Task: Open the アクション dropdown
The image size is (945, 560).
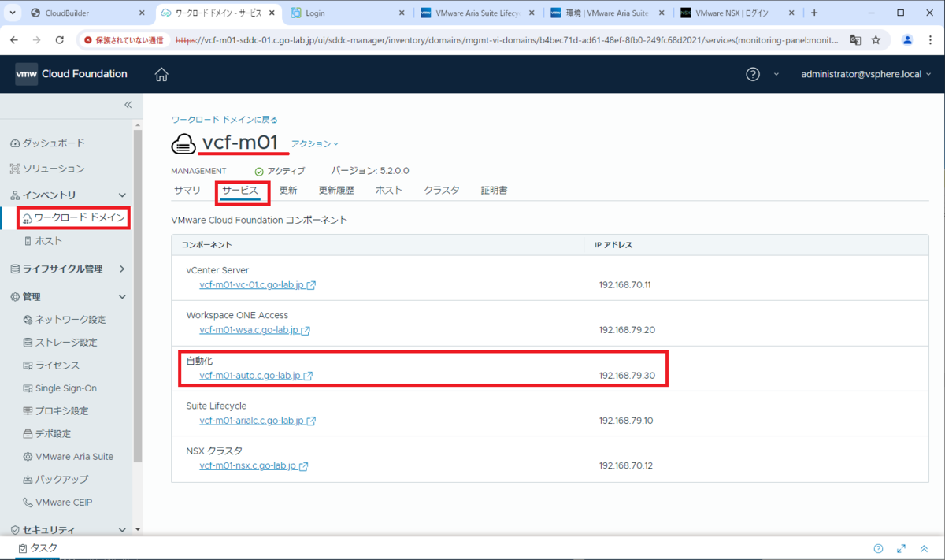Action: coord(315,144)
